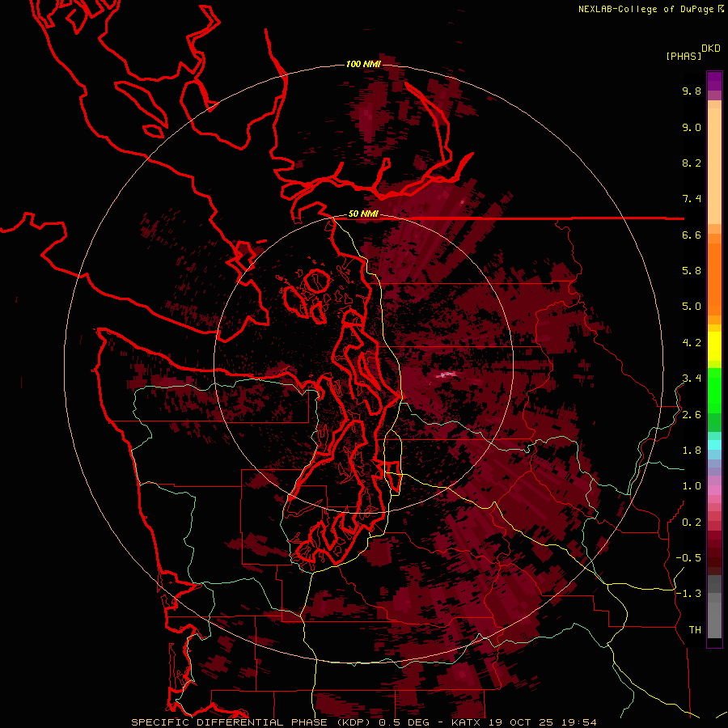
Task: Click the purple top segment of the color bar
Action: click(x=714, y=81)
